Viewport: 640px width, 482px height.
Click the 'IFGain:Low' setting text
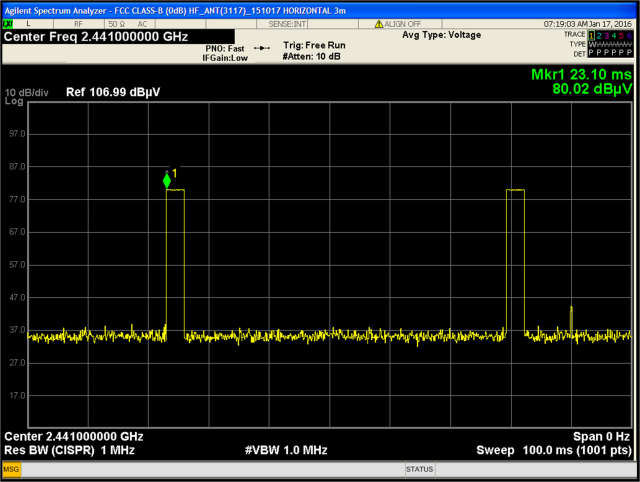225,58
